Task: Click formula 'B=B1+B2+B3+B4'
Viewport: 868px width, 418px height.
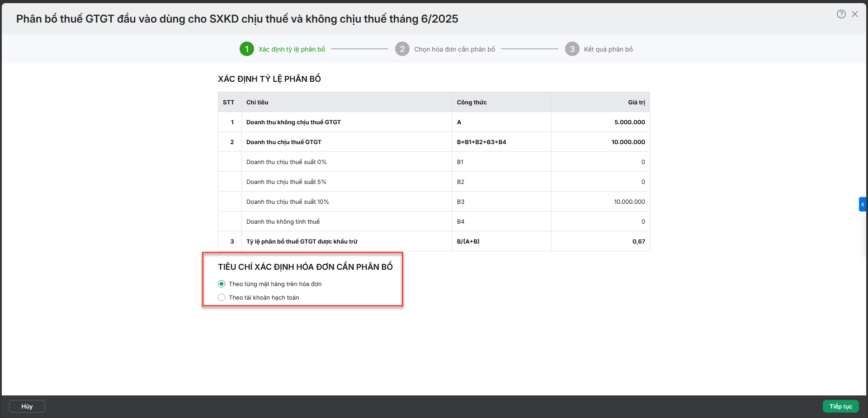Action: [481, 142]
